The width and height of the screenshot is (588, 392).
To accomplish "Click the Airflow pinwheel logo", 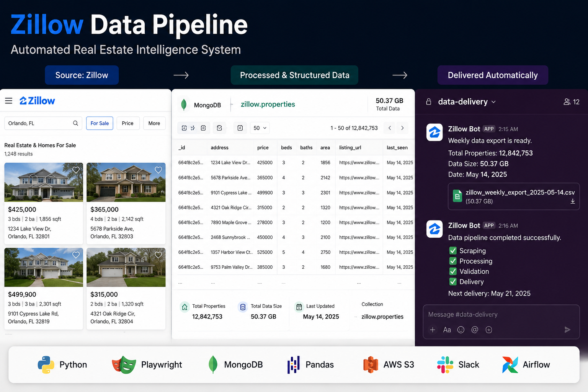I will click(x=510, y=365).
